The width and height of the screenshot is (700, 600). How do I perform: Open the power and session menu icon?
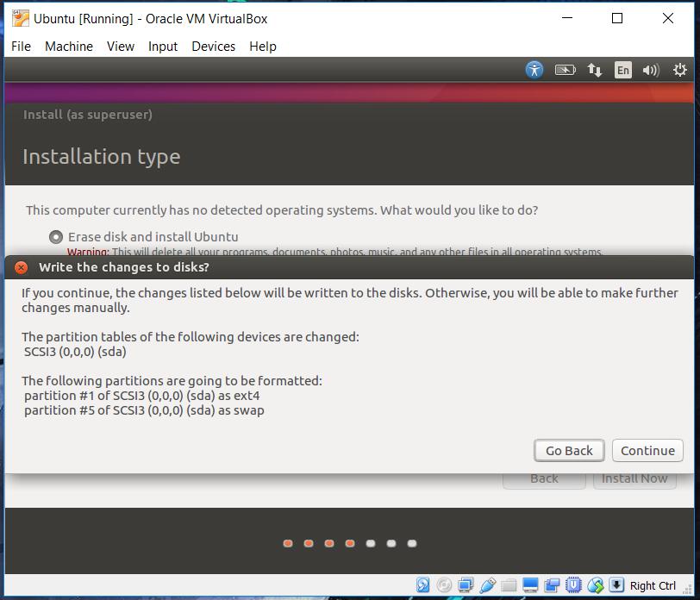coord(679,70)
